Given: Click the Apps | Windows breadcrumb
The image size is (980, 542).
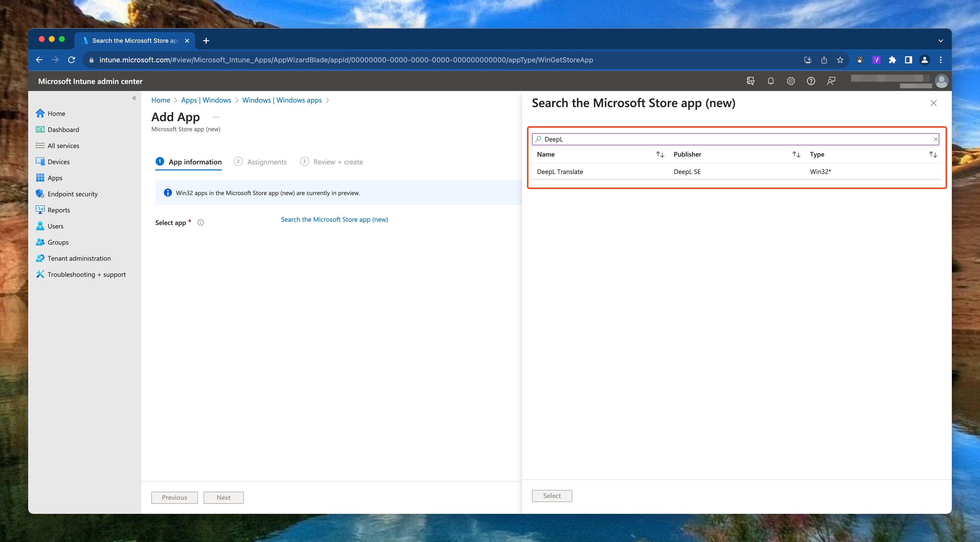Looking at the screenshot, I should 206,100.
